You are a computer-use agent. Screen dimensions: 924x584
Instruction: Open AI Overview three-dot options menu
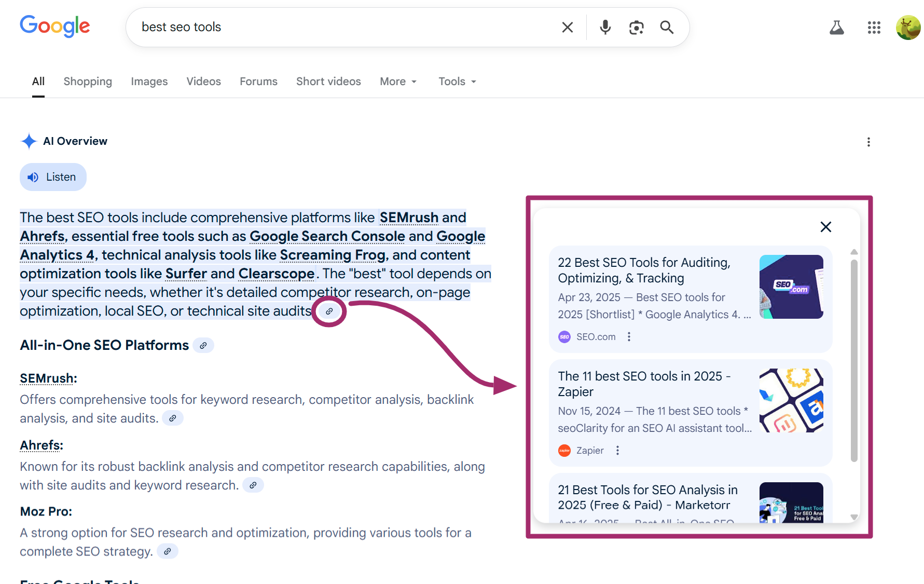click(x=868, y=142)
